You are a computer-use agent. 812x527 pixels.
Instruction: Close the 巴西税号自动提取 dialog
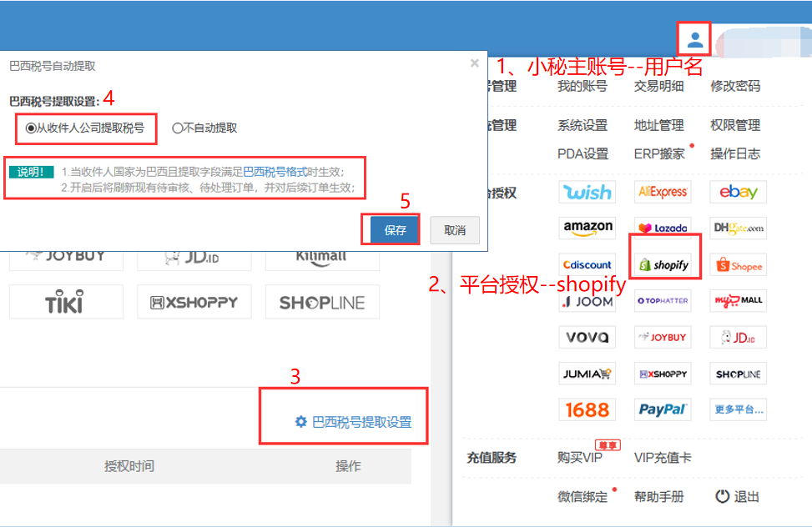[474, 63]
